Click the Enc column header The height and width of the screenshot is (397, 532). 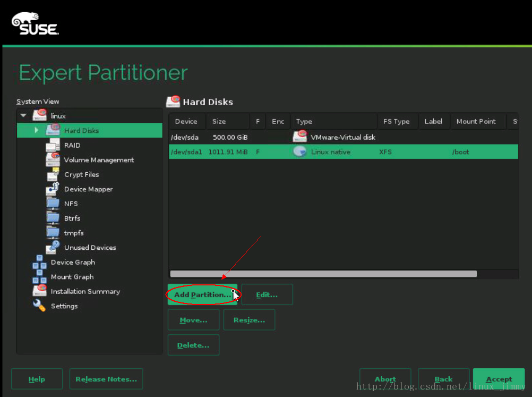click(x=278, y=121)
